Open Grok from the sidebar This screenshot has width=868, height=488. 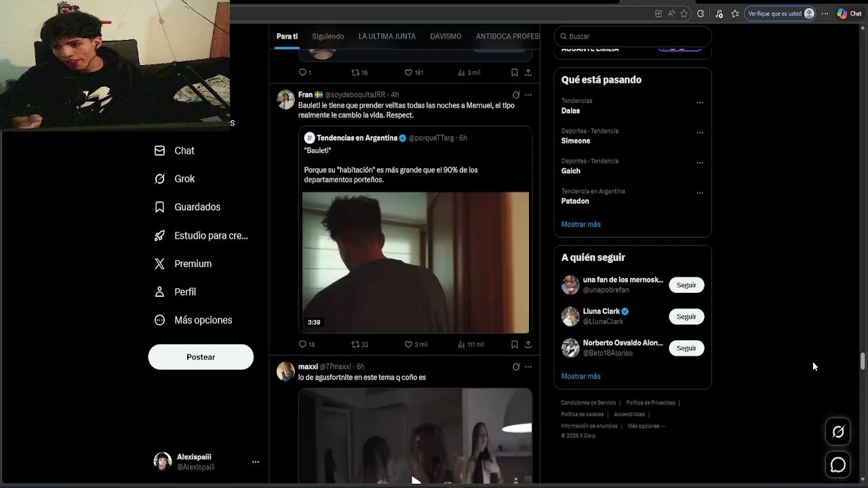[175, 179]
